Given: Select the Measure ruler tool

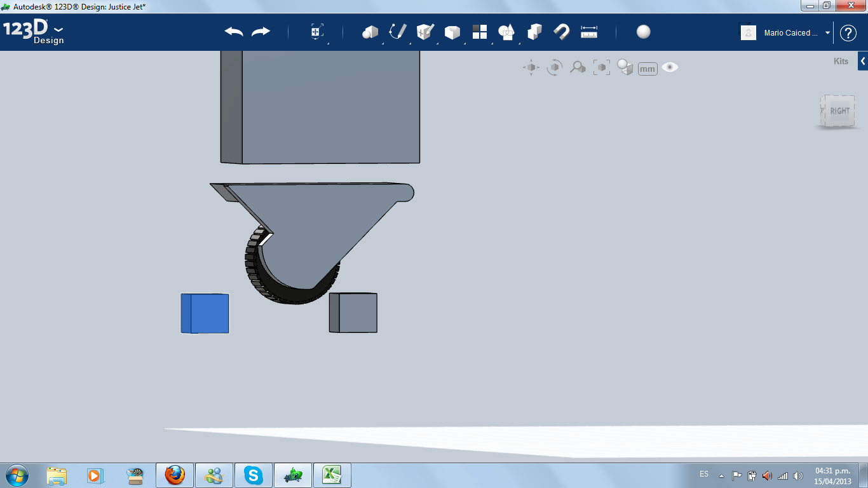Looking at the screenshot, I should pyautogui.click(x=589, y=32).
